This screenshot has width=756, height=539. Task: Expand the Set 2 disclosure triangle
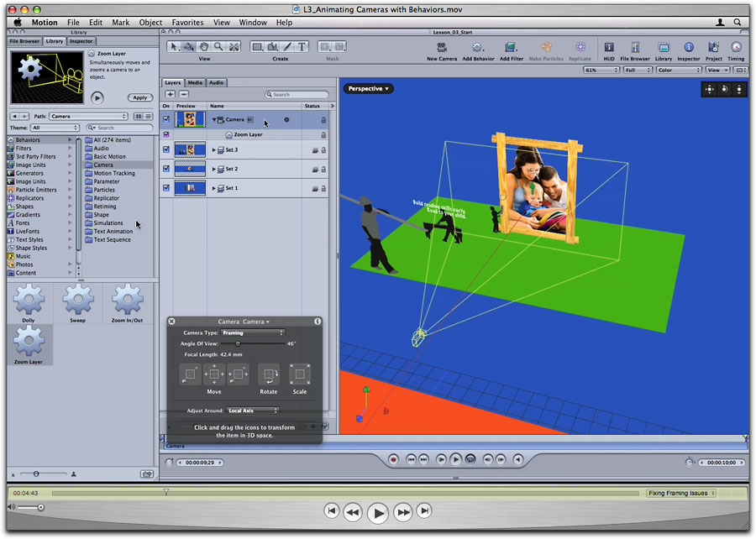click(214, 169)
